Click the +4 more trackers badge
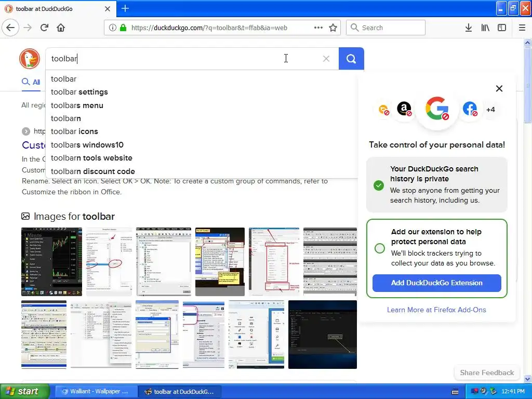 coord(490,110)
